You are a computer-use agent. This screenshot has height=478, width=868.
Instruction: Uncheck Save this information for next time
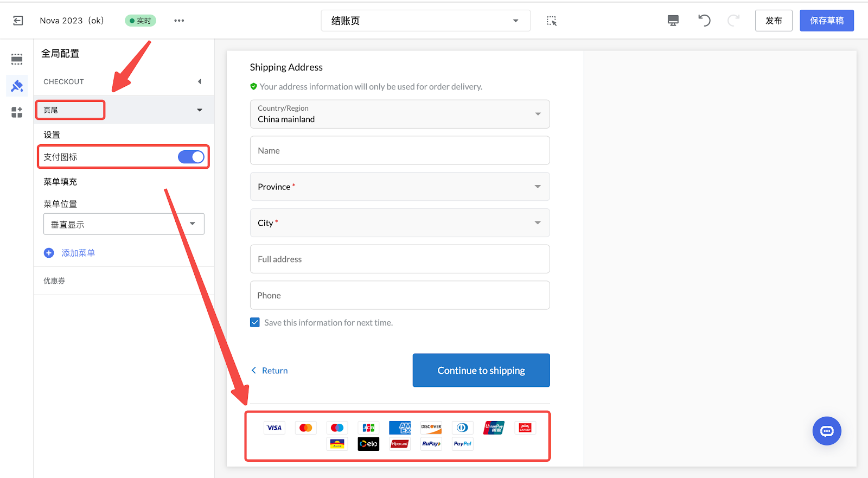click(x=255, y=322)
